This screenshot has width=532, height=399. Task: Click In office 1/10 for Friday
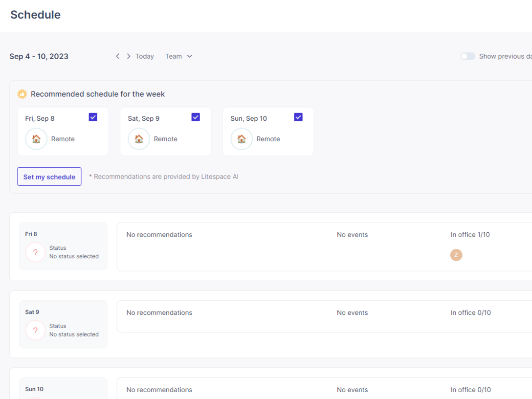coord(470,235)
